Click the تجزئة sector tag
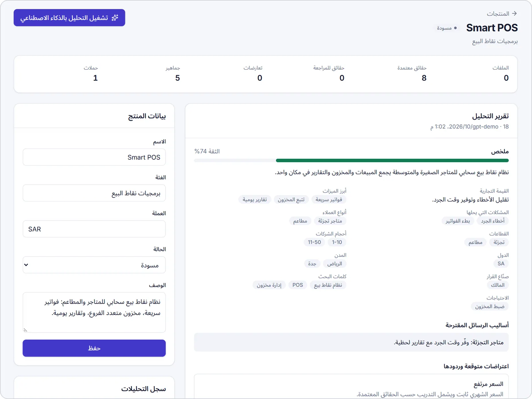The height and width of the screenshot is (399, 532). coord(499,242)
